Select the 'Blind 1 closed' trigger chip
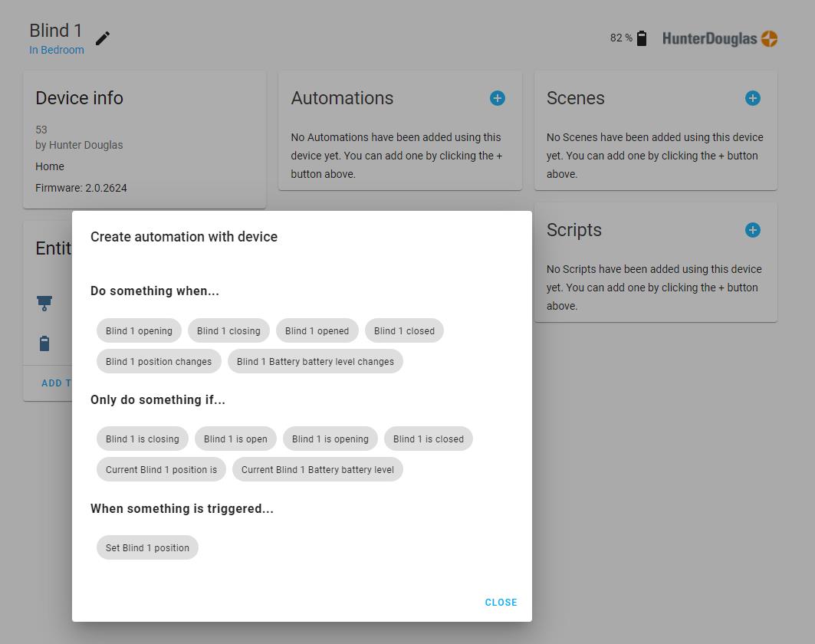 [x=404, y=331]
